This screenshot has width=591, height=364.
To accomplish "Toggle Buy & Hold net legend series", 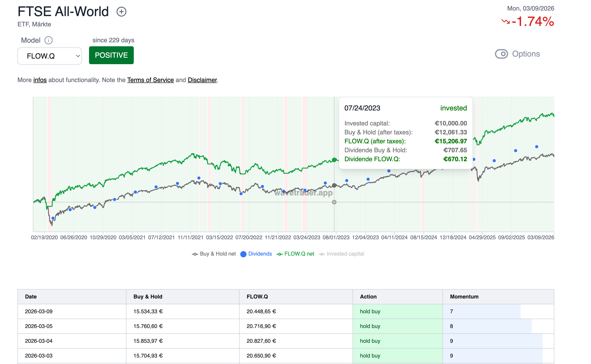I will tap(214, 254).
